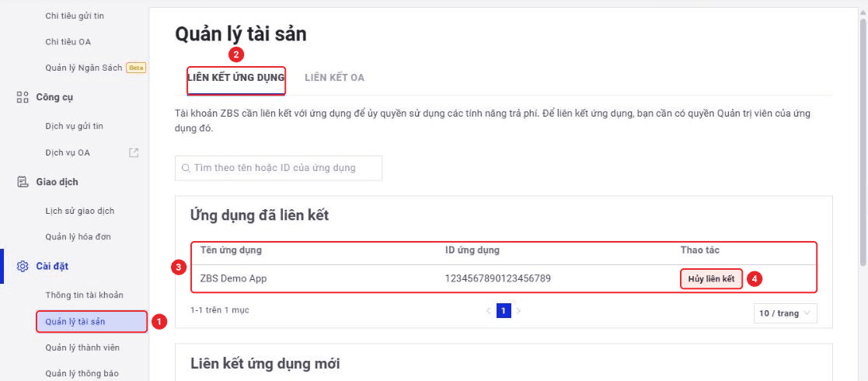The height and width of the screenshot is (381, 868).
Task: Switch to LIÊN KẾT OA tab
Action: [334, 78]
